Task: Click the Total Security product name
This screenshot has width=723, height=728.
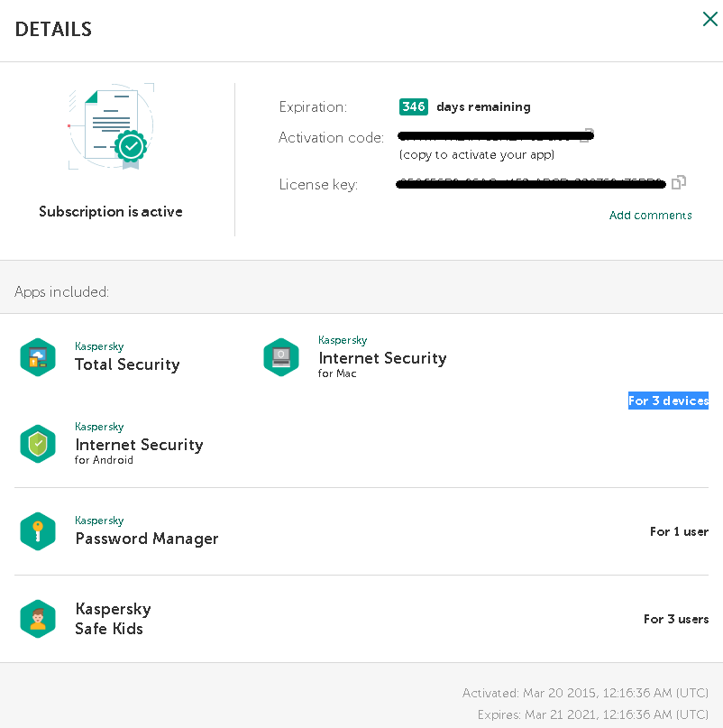Action: [x=127, y=364]
